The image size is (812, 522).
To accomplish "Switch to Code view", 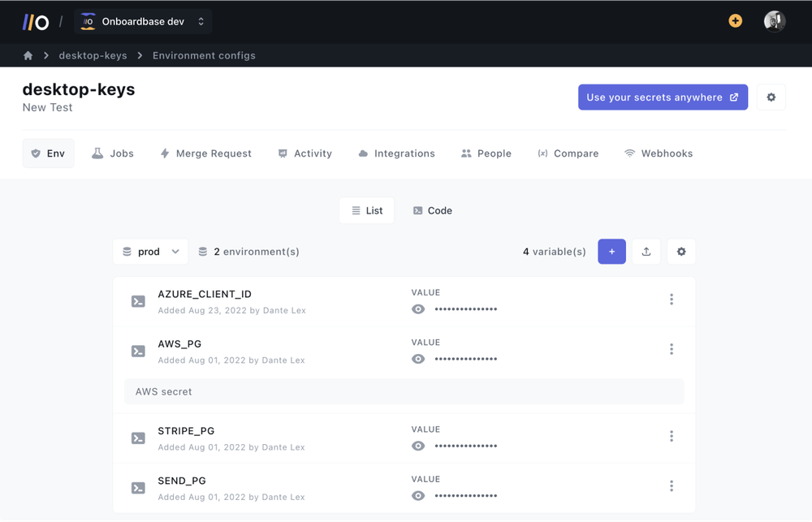I will click(x=432, y=210).
